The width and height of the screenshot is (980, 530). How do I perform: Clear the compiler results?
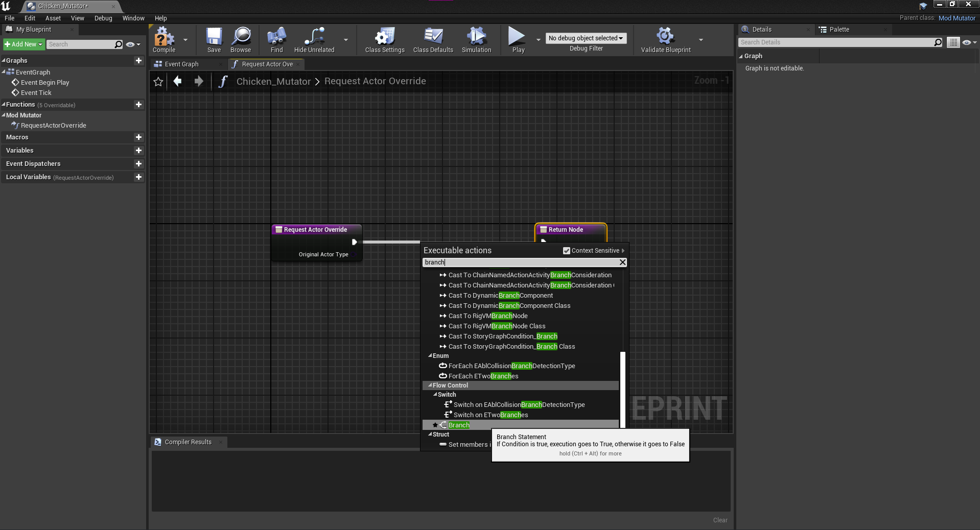click(720, 520)
